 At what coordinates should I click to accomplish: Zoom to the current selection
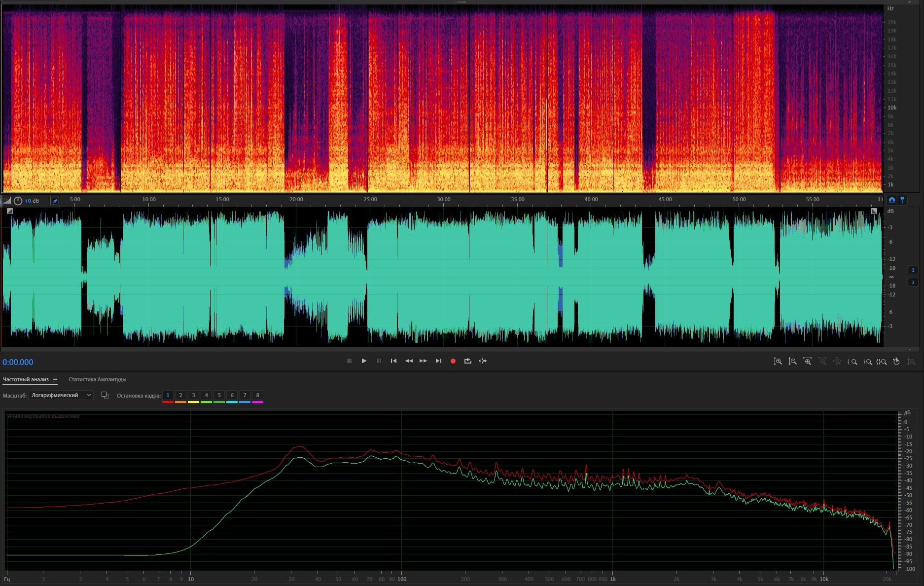882,362
